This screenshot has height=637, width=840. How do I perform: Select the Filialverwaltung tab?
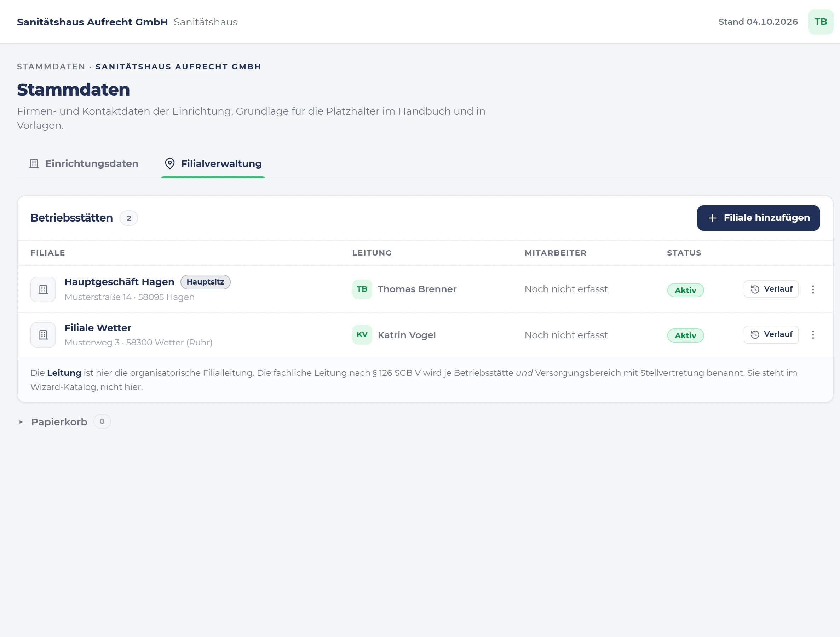click(213, 164)
